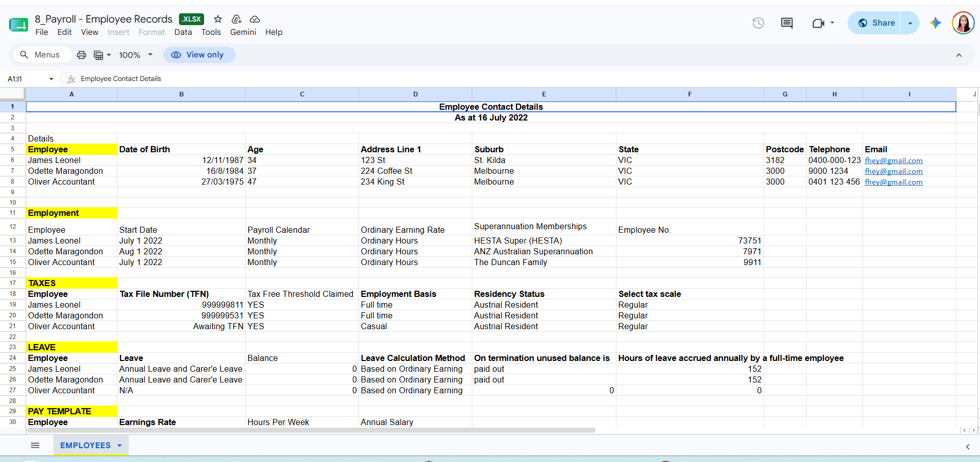Select the '0401 123 456' telephone cell
Image resolution: width=980 pixels, height=462 pixels.
[x=834, y=182]
